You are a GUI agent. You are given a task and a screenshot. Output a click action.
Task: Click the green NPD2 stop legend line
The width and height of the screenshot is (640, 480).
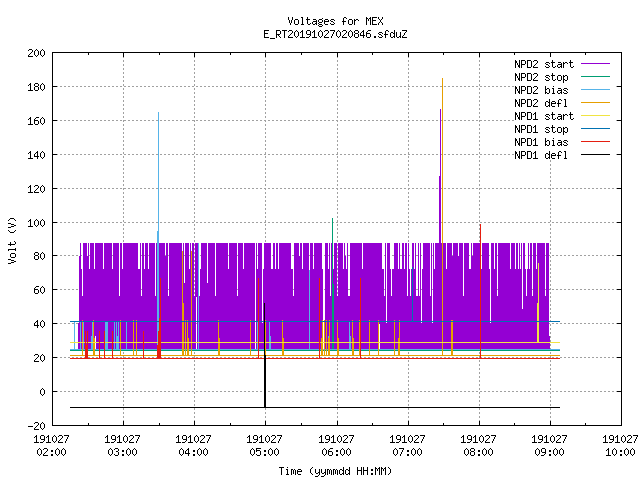595,76
